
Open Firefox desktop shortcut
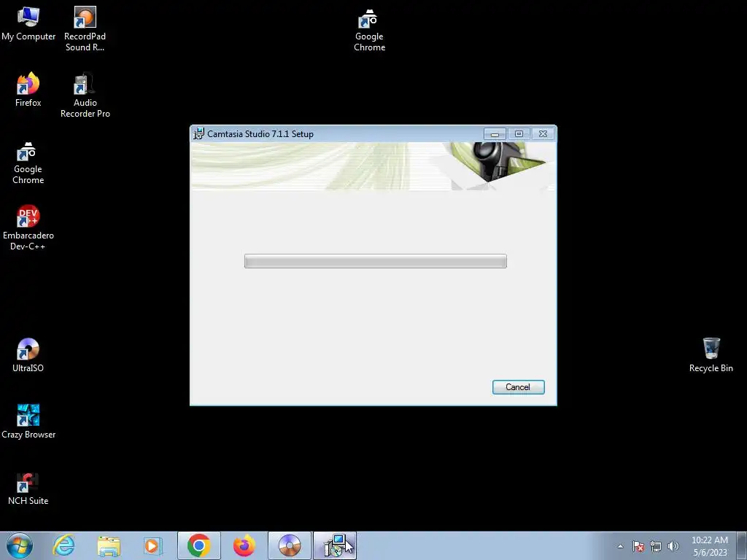28,90
